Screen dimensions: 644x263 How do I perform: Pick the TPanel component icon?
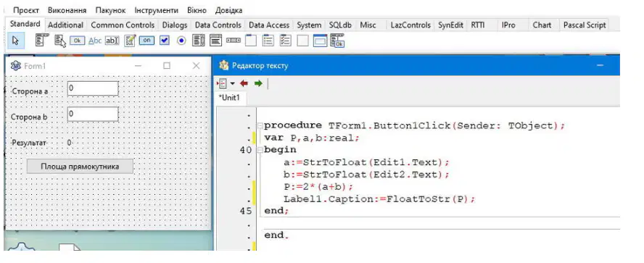coord(302,41)
